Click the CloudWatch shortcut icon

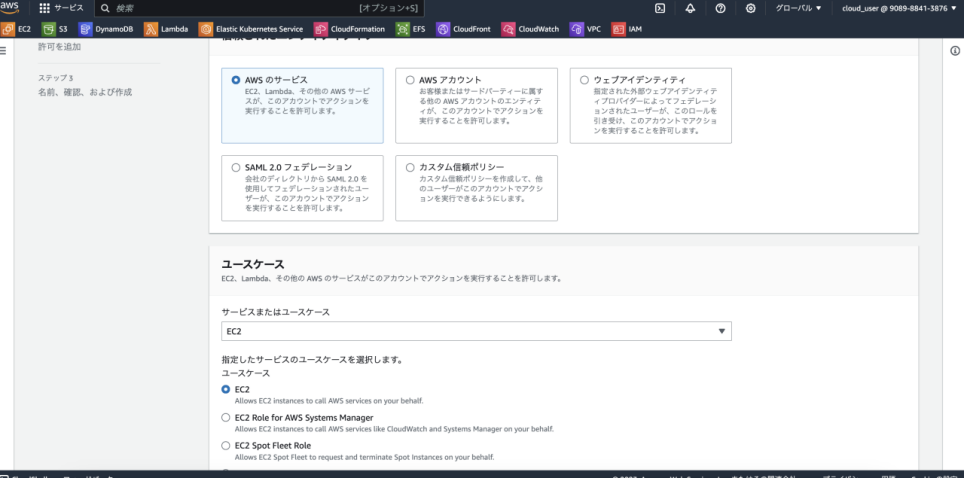(508, 29)
